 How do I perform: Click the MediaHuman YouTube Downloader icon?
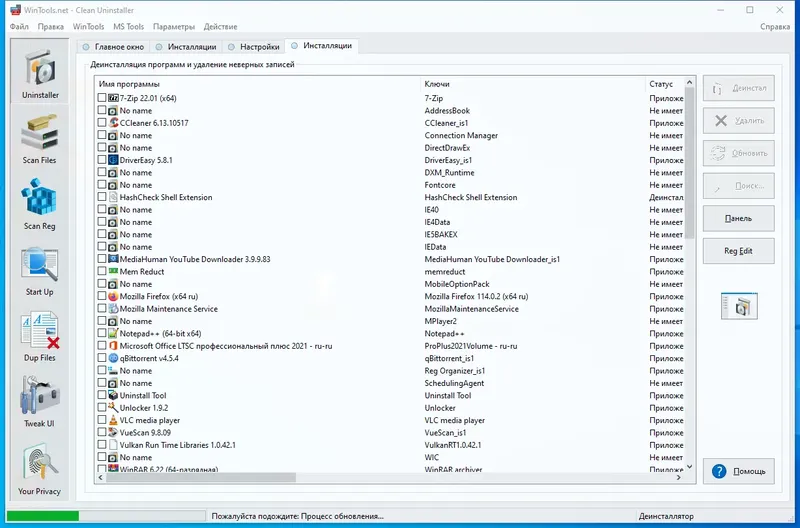113,259
